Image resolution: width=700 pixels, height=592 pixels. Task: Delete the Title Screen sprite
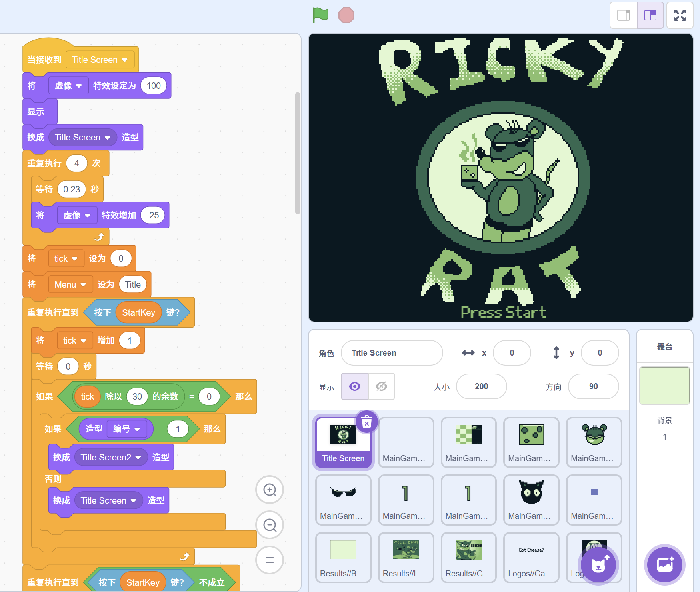[x=366, y=422]
